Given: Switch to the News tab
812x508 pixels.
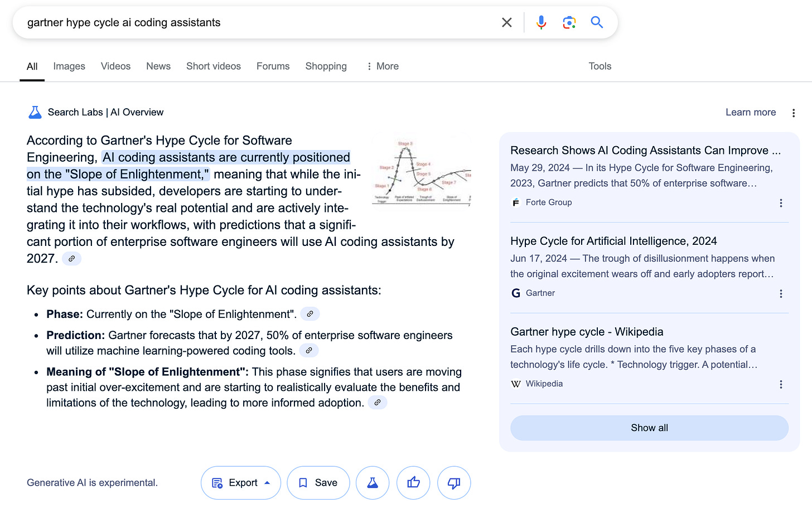Looking at the screenshot, I should [x=158, y=66].
